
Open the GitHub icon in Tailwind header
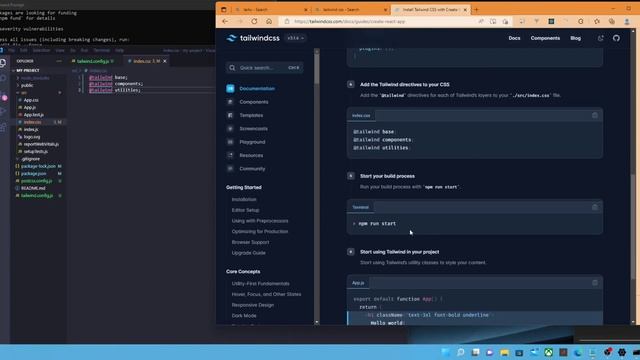click(616, 38)
